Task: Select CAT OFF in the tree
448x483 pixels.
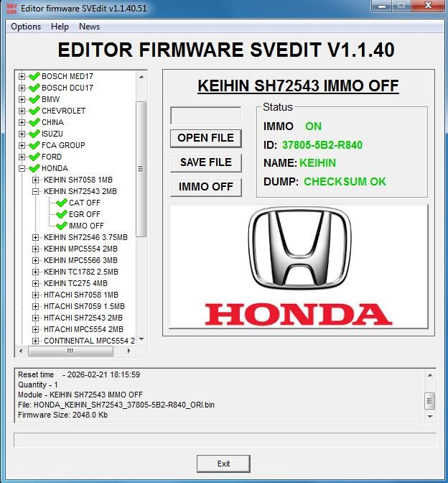Action: tap(85, 203)
